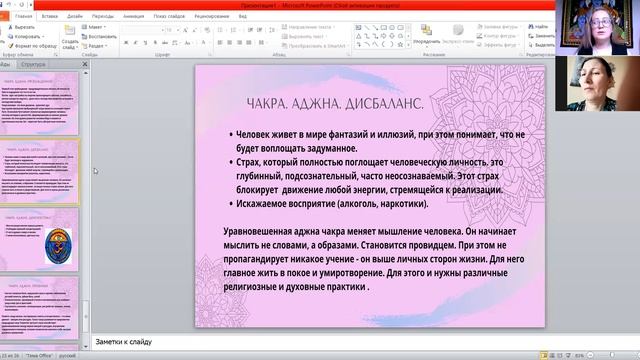The image size is (640, 360).
Task: Toggle italic text formatting
Action: [x=136, y=42]
